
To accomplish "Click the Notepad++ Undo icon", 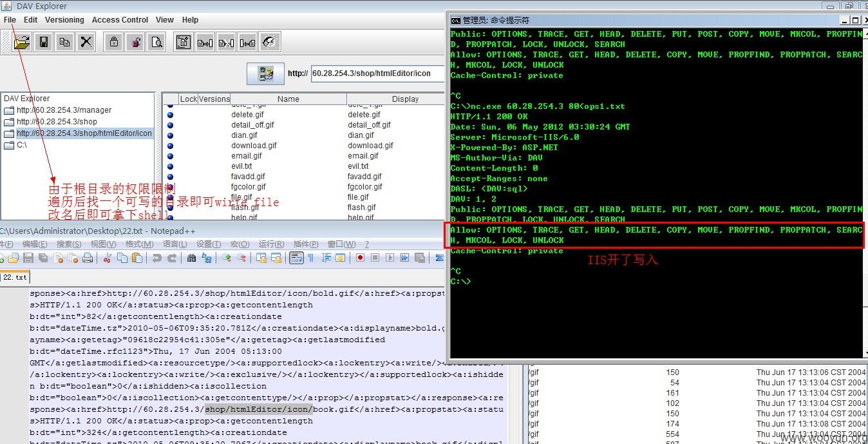I will click(156, 258).
